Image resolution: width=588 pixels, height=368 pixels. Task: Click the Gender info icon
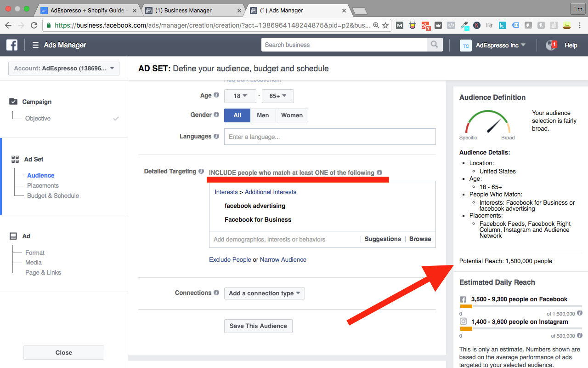click(216, 115)
